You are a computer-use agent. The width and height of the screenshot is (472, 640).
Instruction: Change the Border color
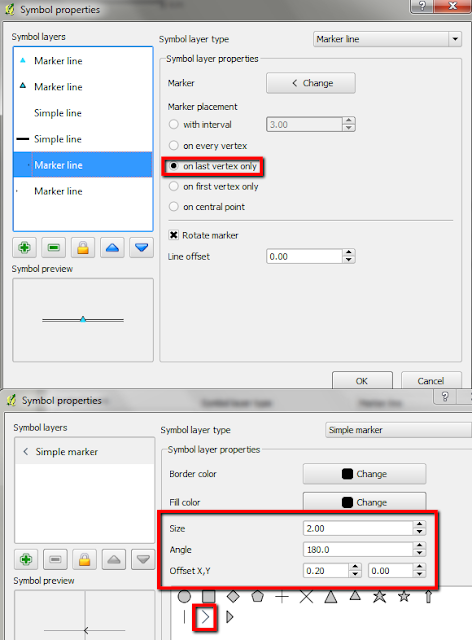click(364, 474)
